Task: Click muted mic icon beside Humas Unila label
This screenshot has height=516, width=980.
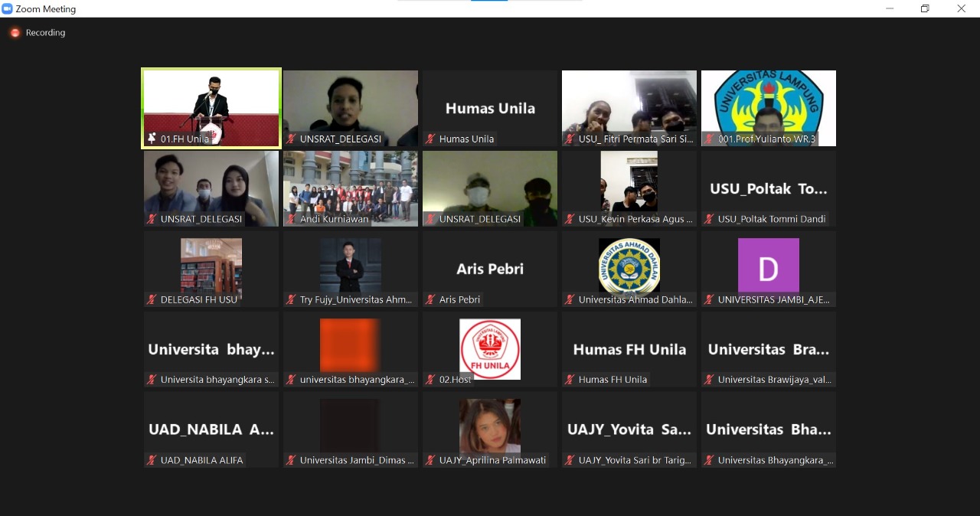Action: [431, 139]
